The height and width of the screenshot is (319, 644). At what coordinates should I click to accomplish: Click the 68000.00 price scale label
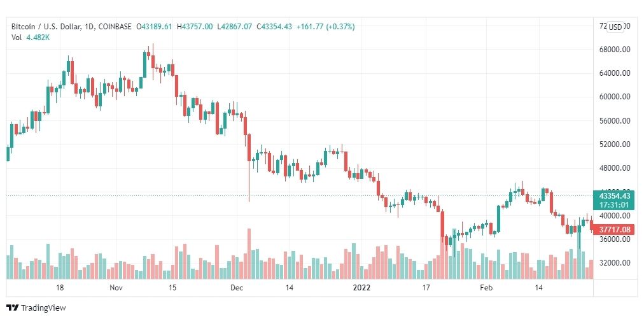(x=615, y=49)
